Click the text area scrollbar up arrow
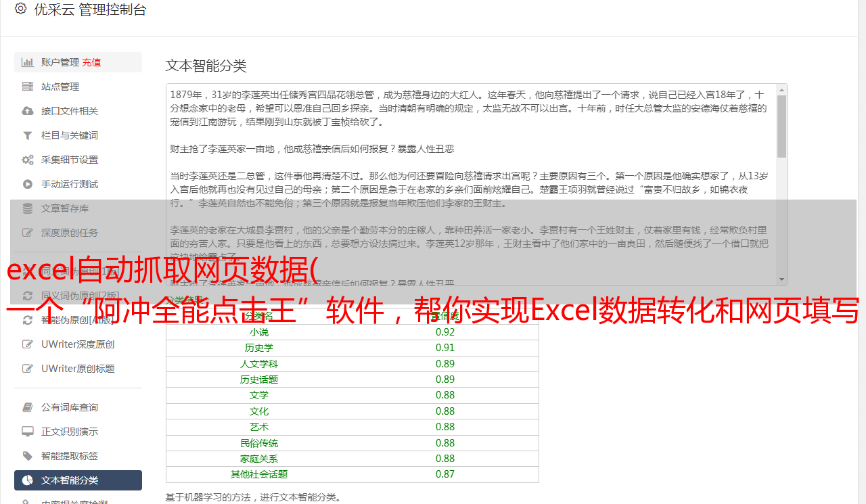Viewport: 866px width, 504px height. pos(782,89)
